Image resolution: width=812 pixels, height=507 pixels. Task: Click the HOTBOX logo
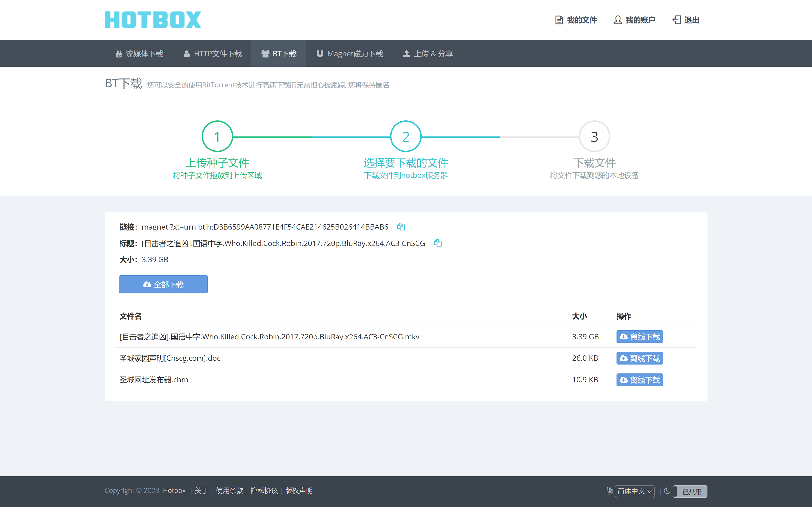click(x=153, y=20)
